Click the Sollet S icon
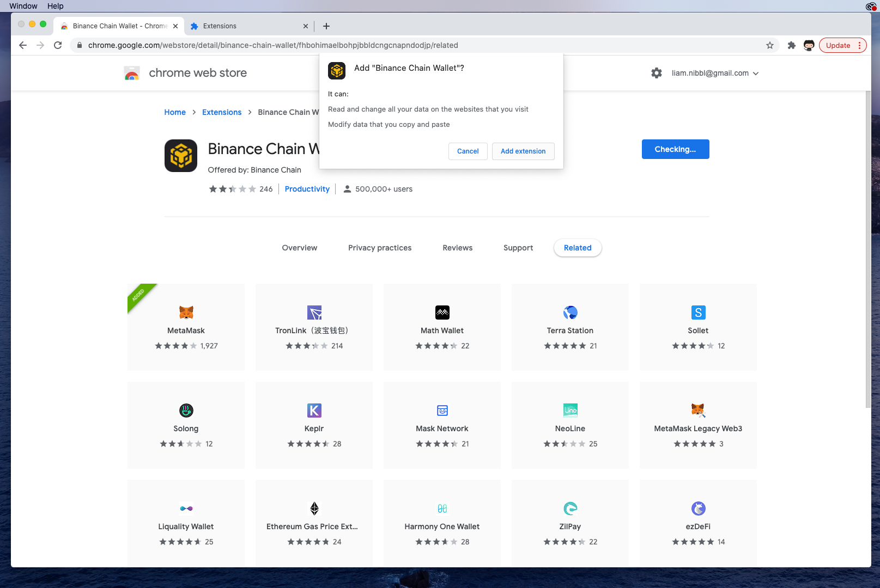 (698, 313)
